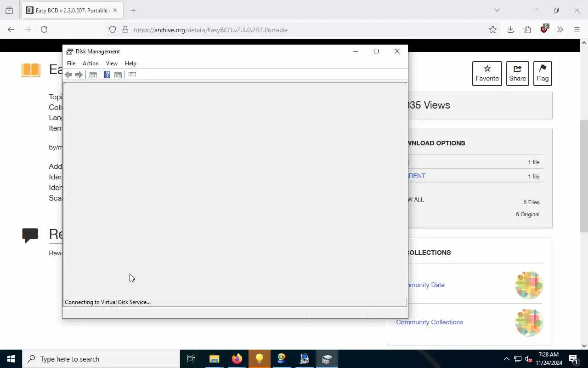The height and width of the screenshot is (368, 588).
Task: Click the Settings list toolbar icon
Action: [x=132, y=75]
